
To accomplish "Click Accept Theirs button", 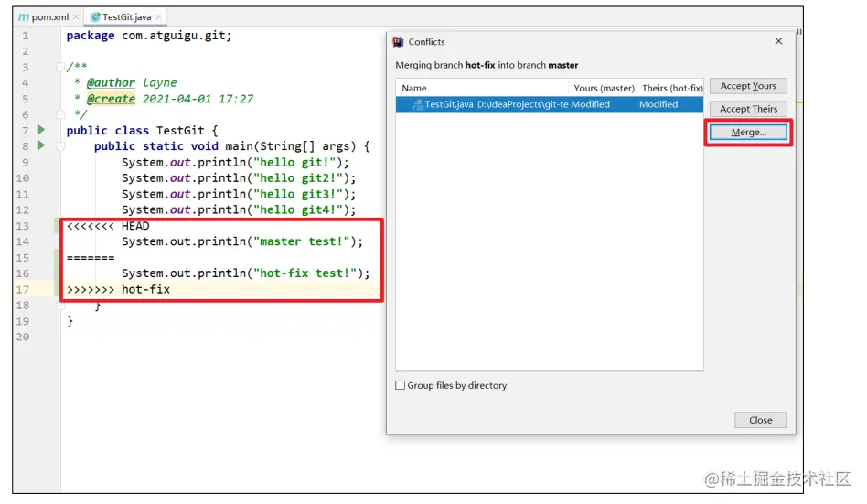I will (x=748, y=109).
